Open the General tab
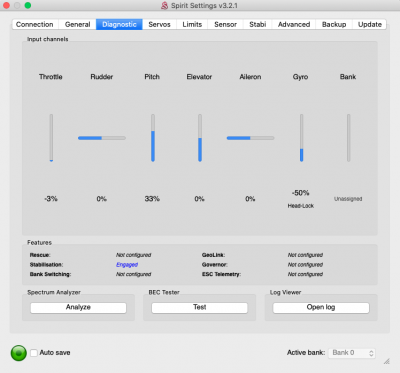This screenshot has width=400, height=373. [77, 24]
